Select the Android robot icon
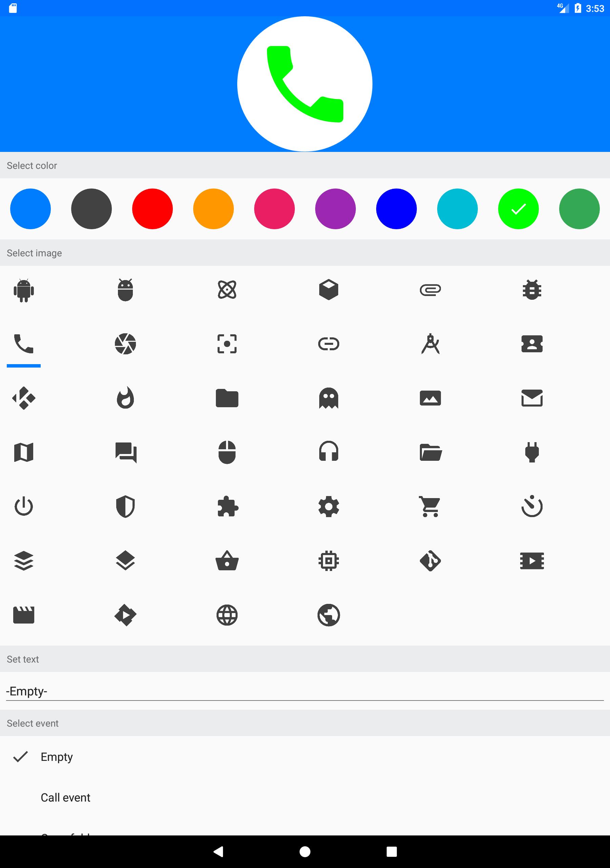Screen dimensions: 610x868 pos(24,290)
